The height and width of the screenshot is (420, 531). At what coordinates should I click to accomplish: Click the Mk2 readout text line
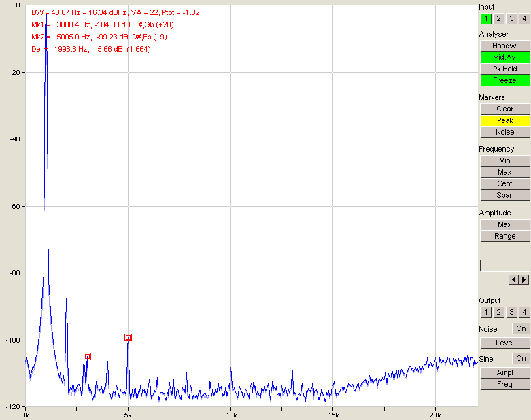click(x=99, y=37)
